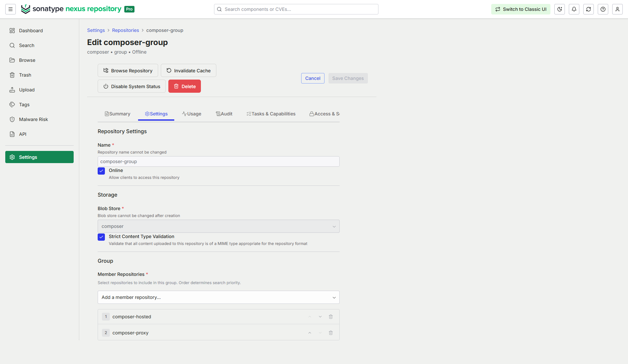Go to Dashboard in sidebar
This screenshot has width=628, height=364.
coord(39,31)
